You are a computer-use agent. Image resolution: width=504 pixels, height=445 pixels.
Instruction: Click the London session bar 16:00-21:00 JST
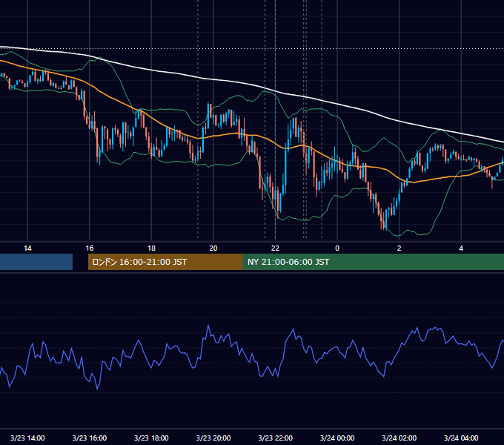165,262
